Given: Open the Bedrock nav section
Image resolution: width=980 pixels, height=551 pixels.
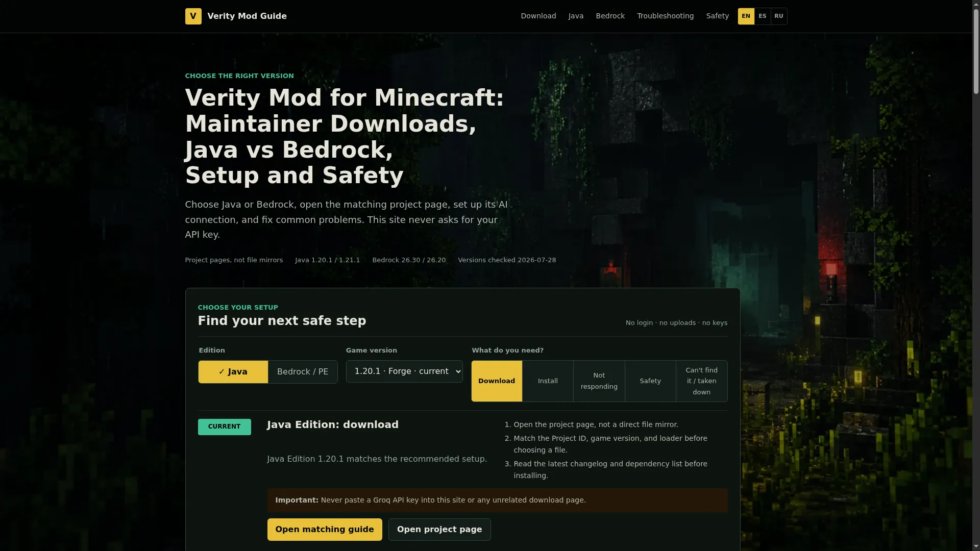Looking at the screenshot, I should [x=610, y=16].
